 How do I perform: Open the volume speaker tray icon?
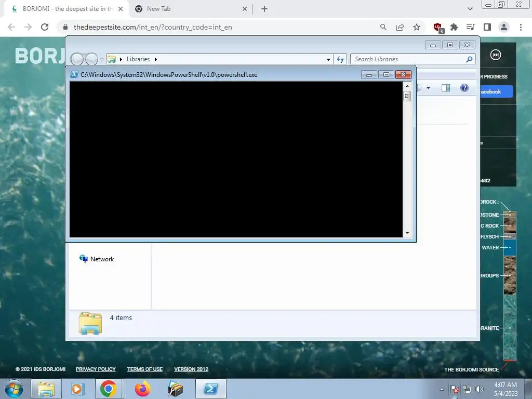[480, 389]
